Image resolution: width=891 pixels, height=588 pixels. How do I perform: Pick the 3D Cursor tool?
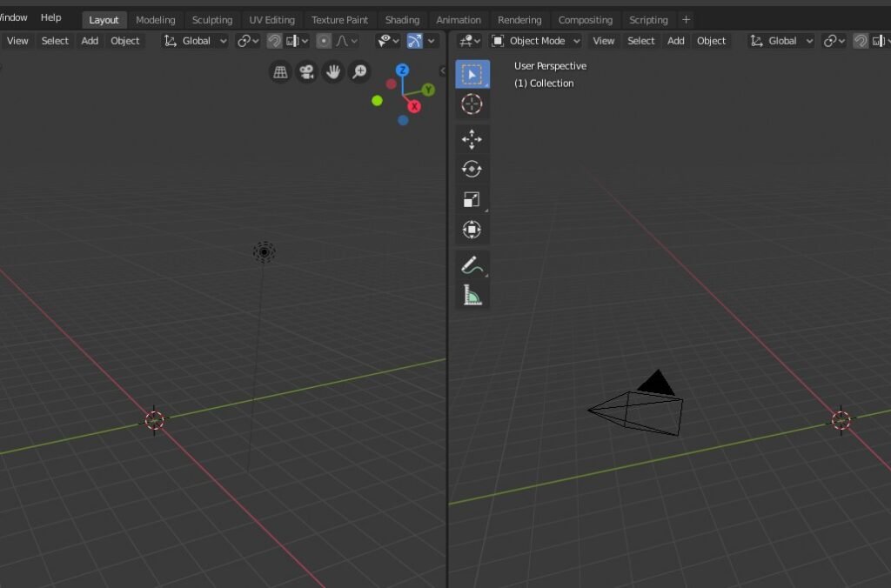tap(472, 104)
